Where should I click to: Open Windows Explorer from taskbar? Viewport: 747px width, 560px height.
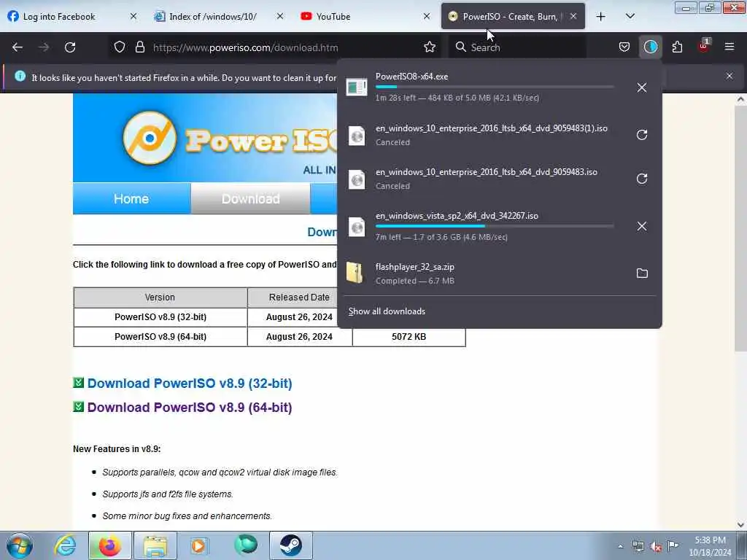155,545
